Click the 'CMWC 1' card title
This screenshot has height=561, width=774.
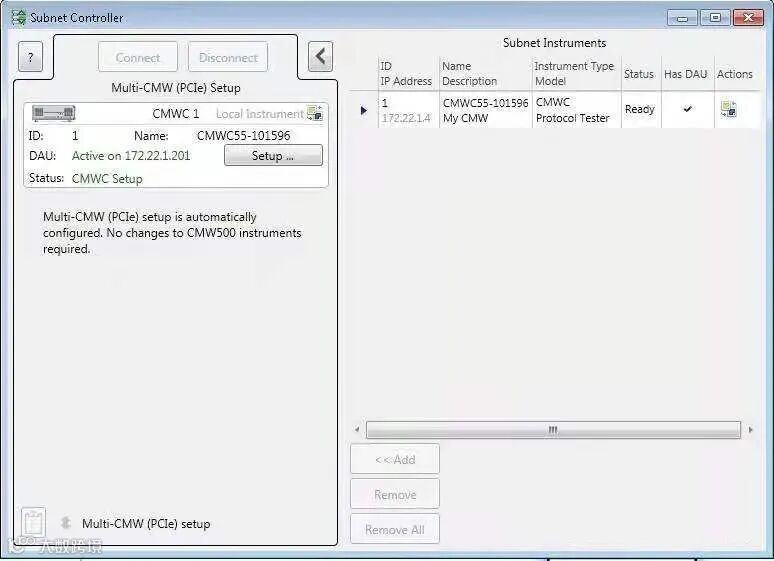click(176, 114)
